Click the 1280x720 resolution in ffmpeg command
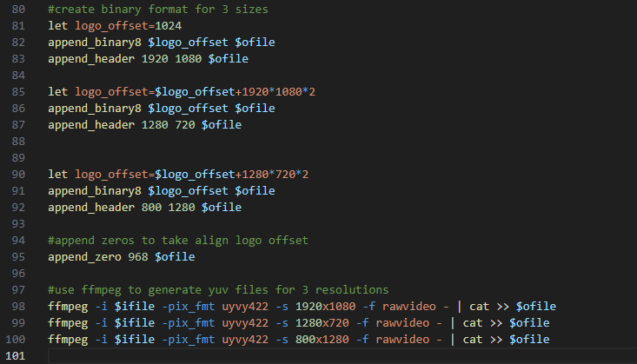This screenshot has width=637, height=364. pyautogui.click(x=329, y=323)
